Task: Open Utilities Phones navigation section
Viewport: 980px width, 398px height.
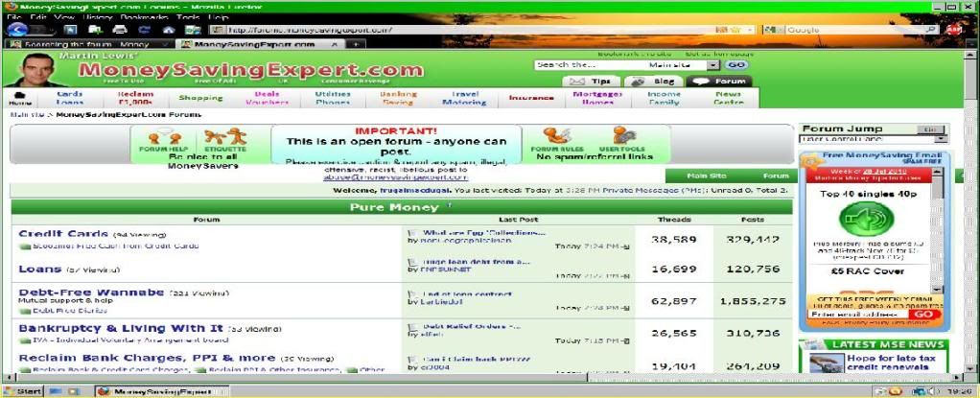Action: point(333,98)
